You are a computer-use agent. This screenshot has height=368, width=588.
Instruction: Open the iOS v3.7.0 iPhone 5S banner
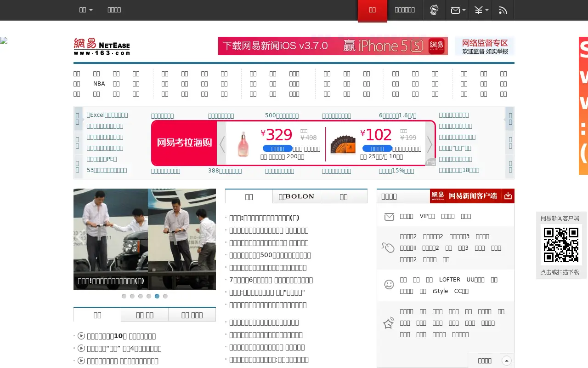coord(333,46)
